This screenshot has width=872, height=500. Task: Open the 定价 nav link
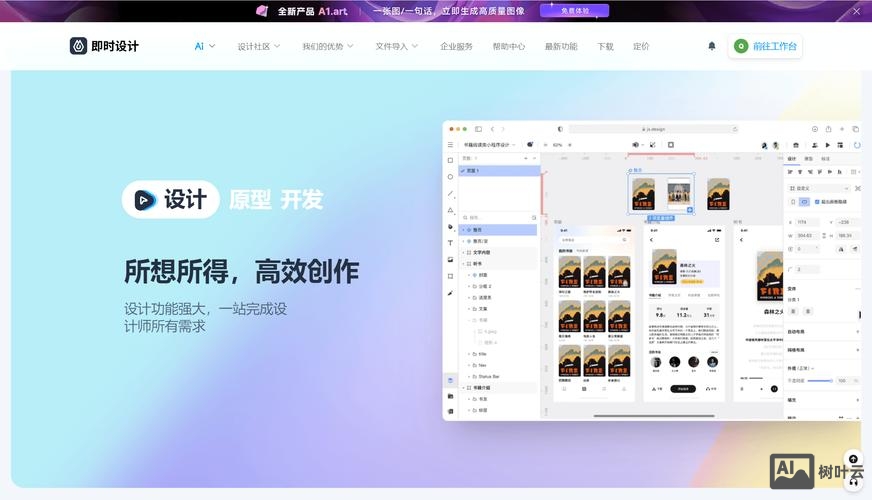(x=641, y=46)
